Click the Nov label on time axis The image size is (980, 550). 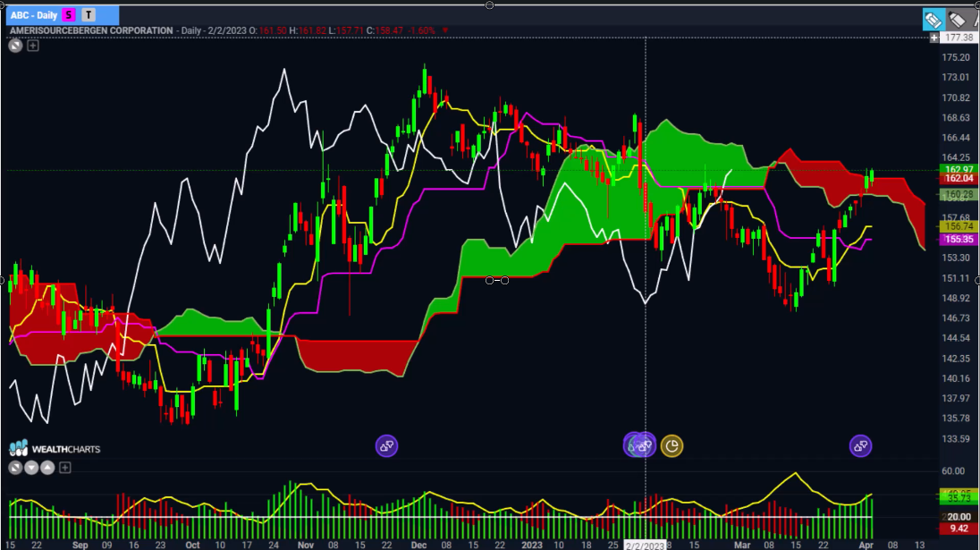pyautogui.click(x=306, y=545)
